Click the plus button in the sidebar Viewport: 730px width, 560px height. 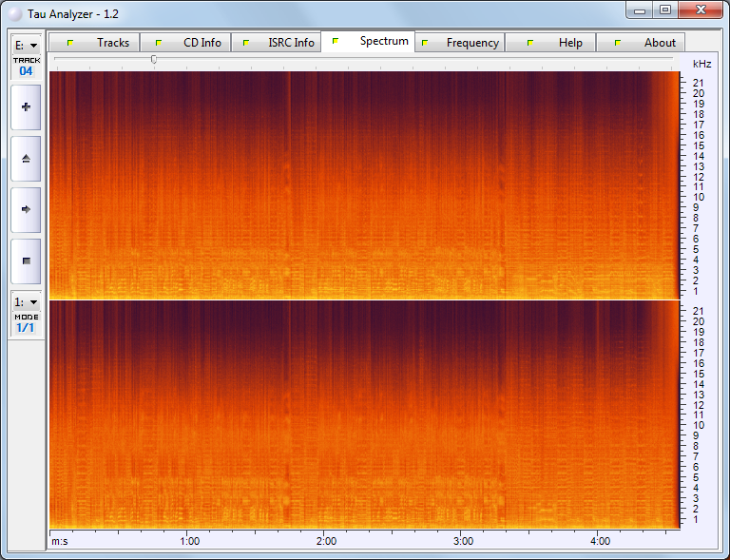(26, 107)
